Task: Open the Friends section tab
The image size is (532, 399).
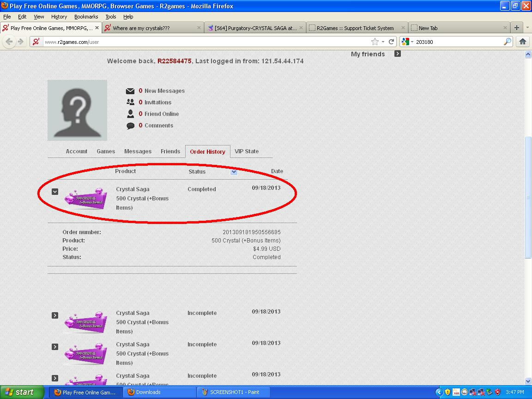Action: pyautogui.click(x=170, y=151)
